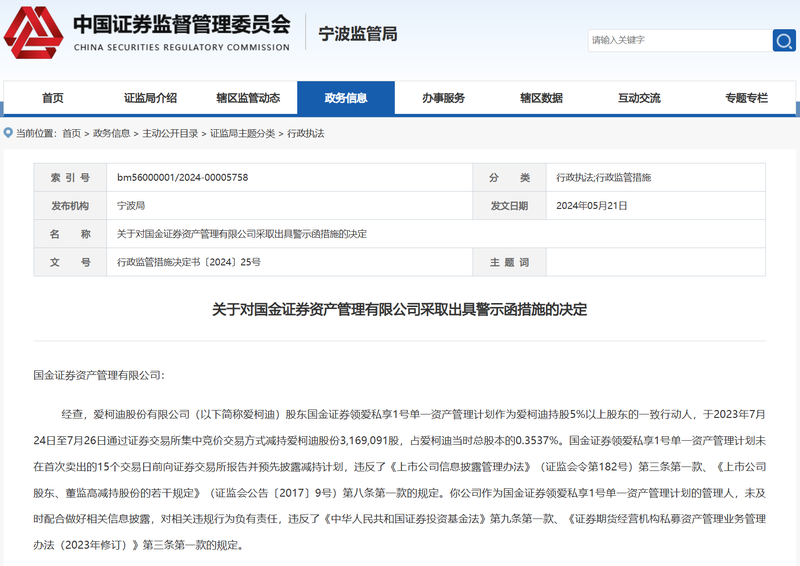Click the 中国证券监督管理委员会 header title
This screenshot has width=800, height=566.
point(182,24)
